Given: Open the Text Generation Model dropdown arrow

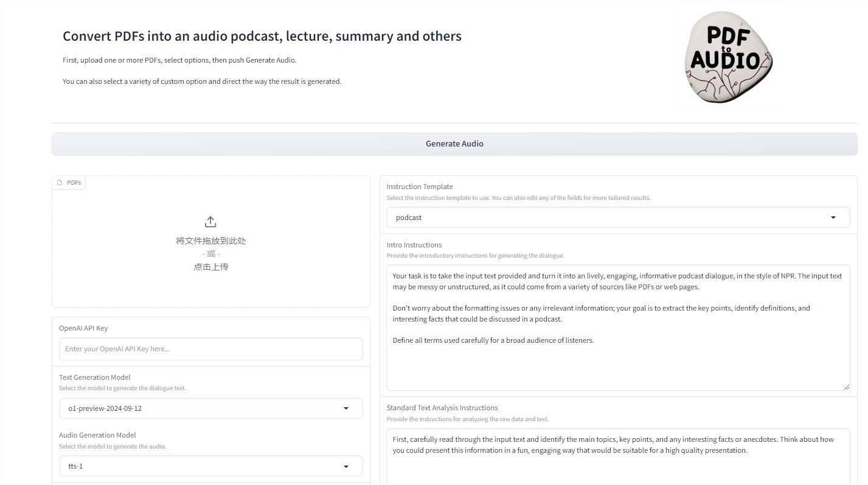Looking at the screenshot, I should pyautogui.click(x=345, y=408).
